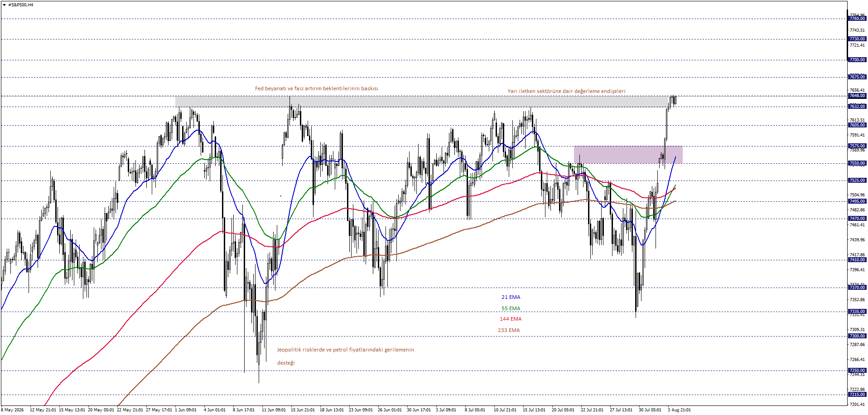Click the 7300.00 price level label

click(857, 336)
